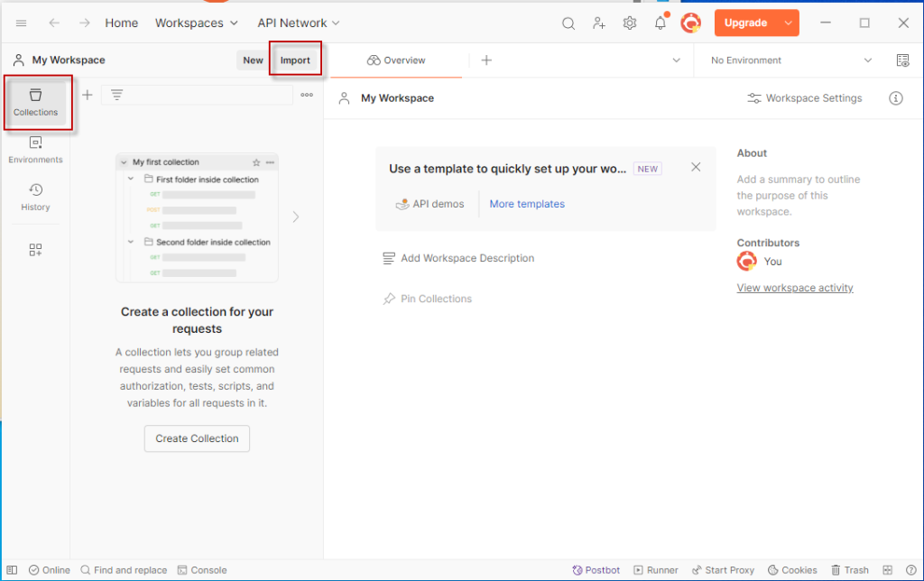This screenshot has width=924, height=581.
Task: Open Environments in the sidebar
Action: tap(35, 150)
